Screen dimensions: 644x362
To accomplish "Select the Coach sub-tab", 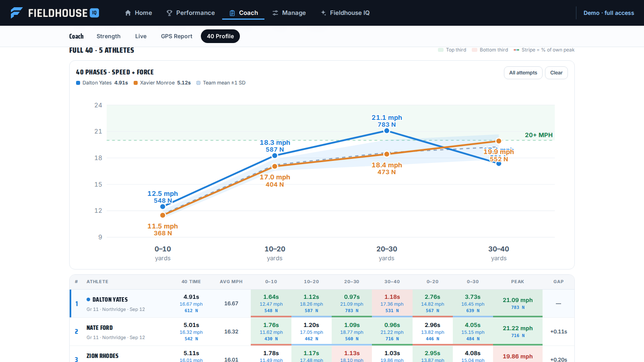I will click(76, 36).
